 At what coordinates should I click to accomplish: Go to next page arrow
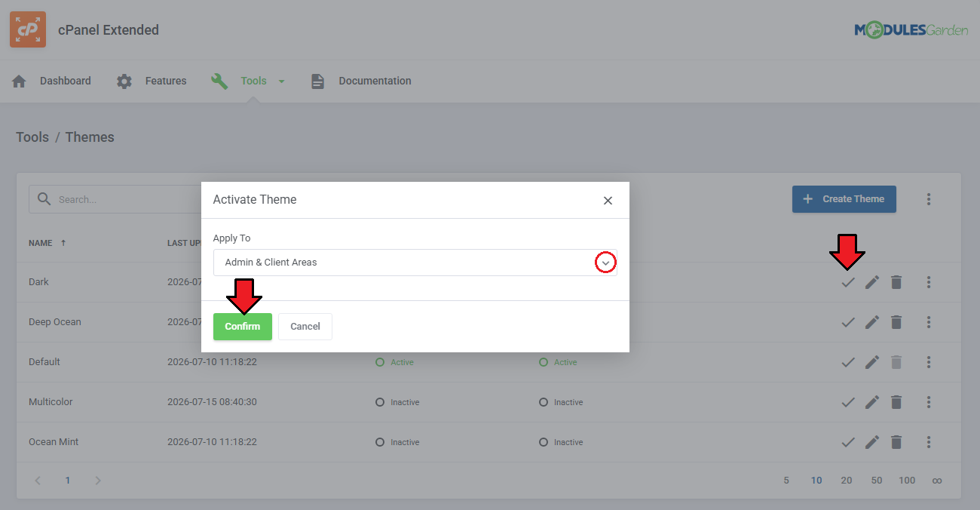pos(97,481)
